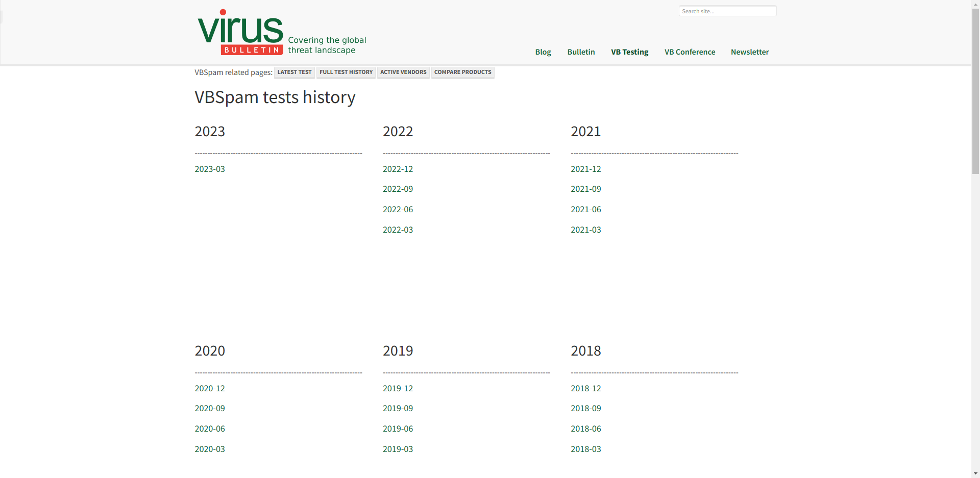Click the 2022 year heading
This screenshot has height=478, width=980.
398,132
